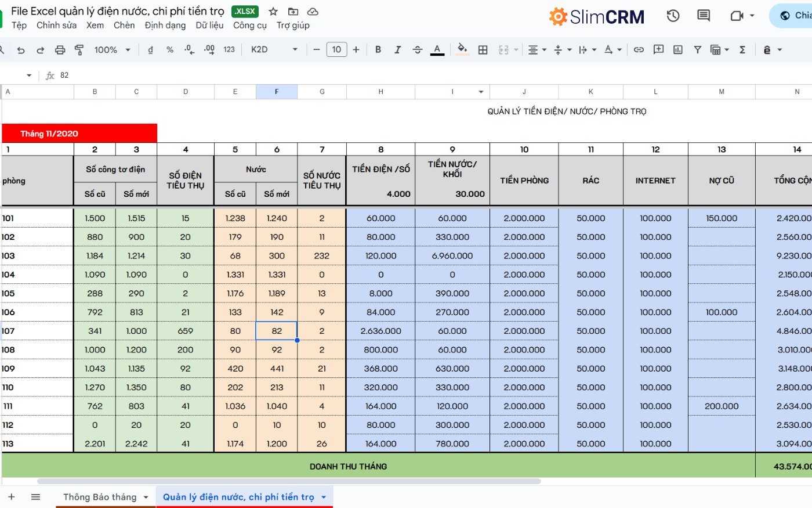812x508 pixels.
Task: Create a filter
Action: [x=697, y=49]
